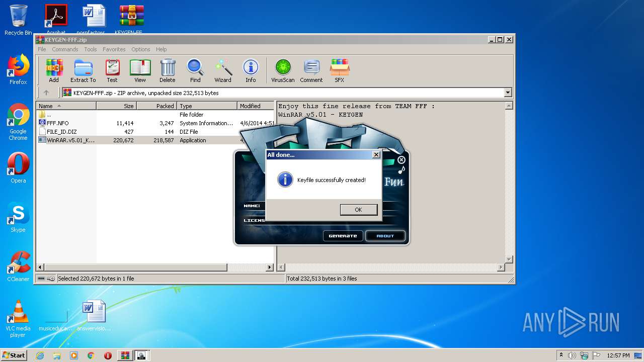Click comment pane scroll up arrow
The image size is (644, 362).
tap(509, 106)
